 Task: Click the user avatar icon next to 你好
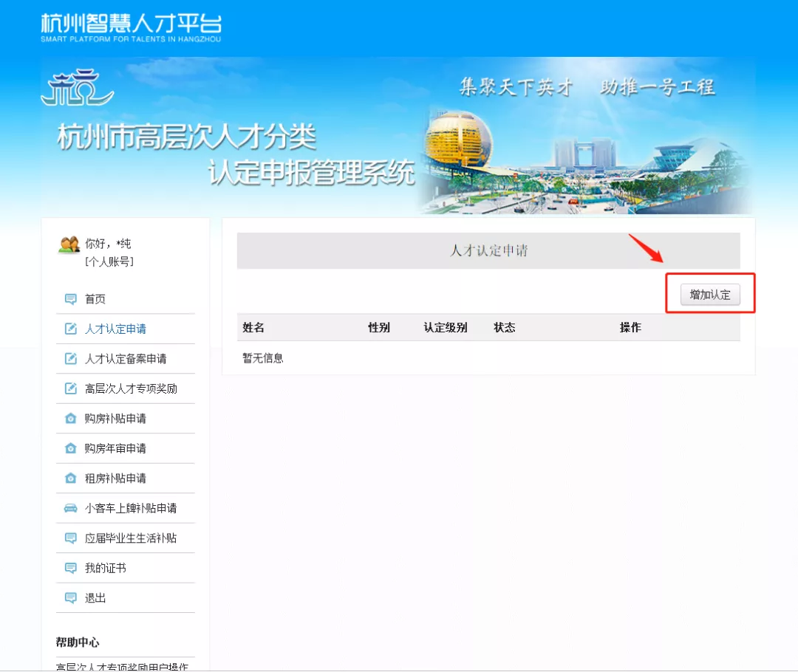(x=69, y=244)
